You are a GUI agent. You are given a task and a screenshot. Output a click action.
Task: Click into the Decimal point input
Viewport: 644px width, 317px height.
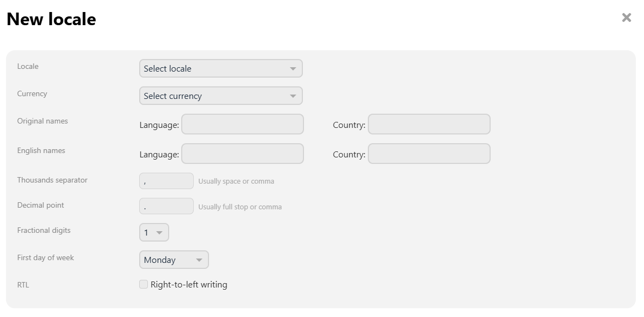[x=166, y=206]
